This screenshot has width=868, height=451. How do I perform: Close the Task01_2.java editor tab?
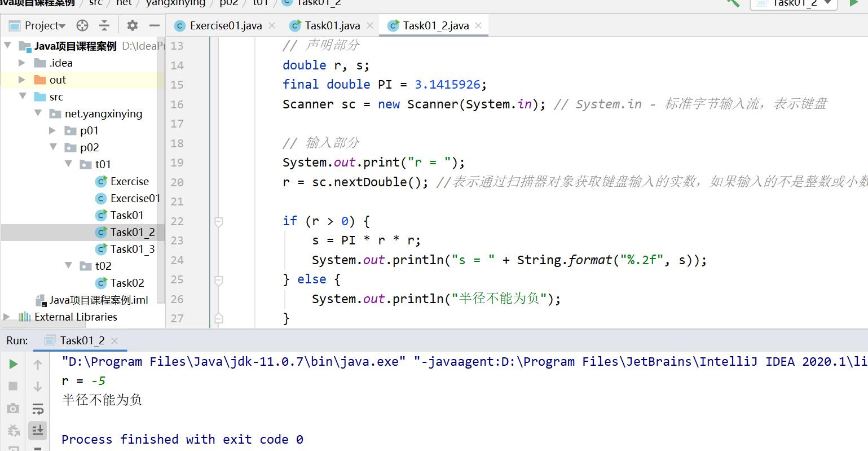tap(478, 25)
